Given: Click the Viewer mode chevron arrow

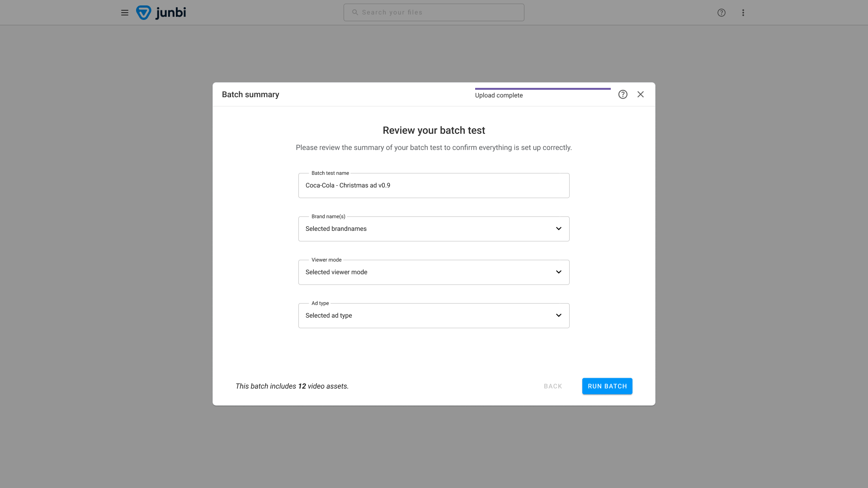Looking at the screenshot, I should pyautogui.click(x=559, y=272).
